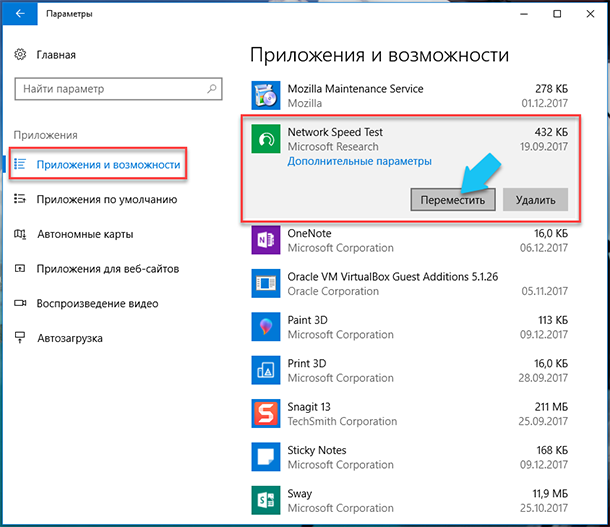Open the Автозагрузка section
The image size is (610, 527).
[x=70, y=338]
